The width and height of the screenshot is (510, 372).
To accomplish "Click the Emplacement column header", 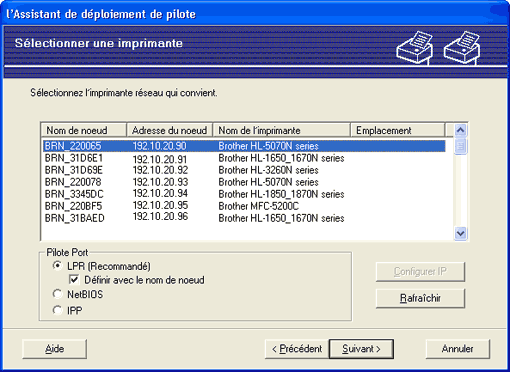I will click(x=397, y=130).
